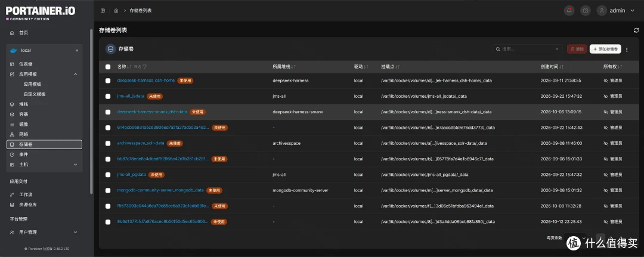Collapse the 应用模板 section chevron
The height and width of the screenshot is (257, 644).
[x=75, y=75]
